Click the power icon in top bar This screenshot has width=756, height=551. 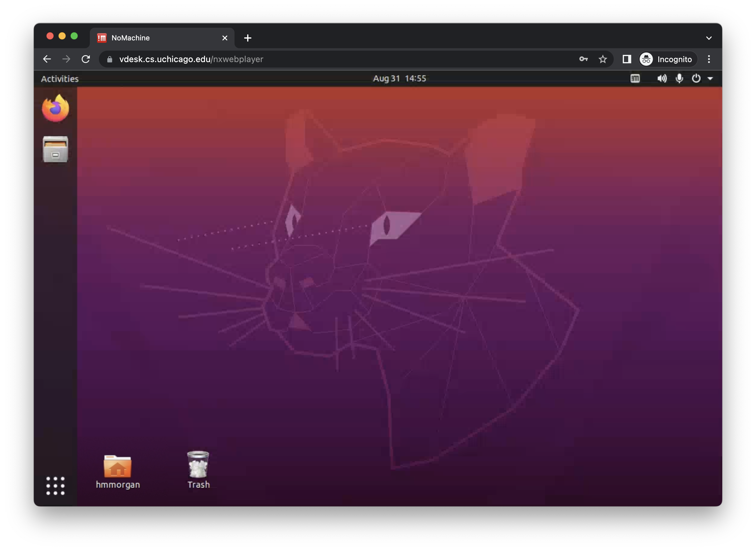coord(696,78)
